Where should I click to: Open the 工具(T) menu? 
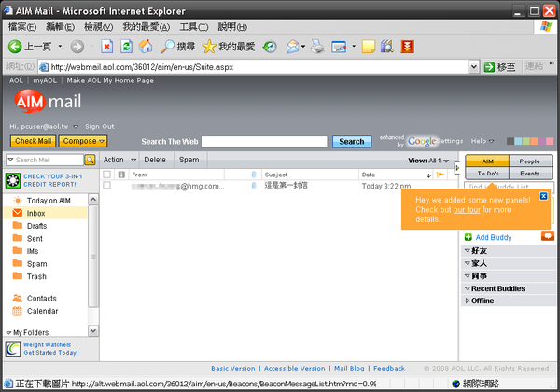(x=194, y=27)
